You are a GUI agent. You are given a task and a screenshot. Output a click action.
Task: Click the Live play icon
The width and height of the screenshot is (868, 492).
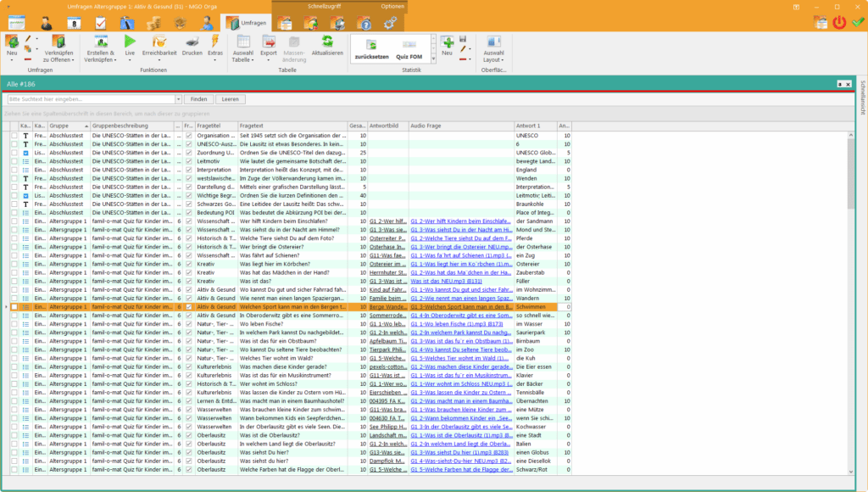pos(130,42)
